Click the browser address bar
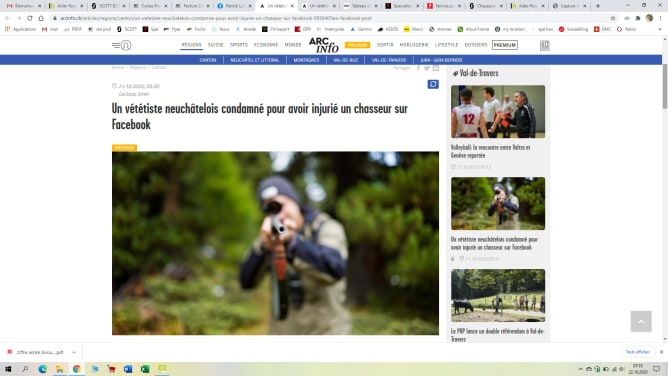Image resolution: width=668 pixels, height=376 pixels. 332,18
